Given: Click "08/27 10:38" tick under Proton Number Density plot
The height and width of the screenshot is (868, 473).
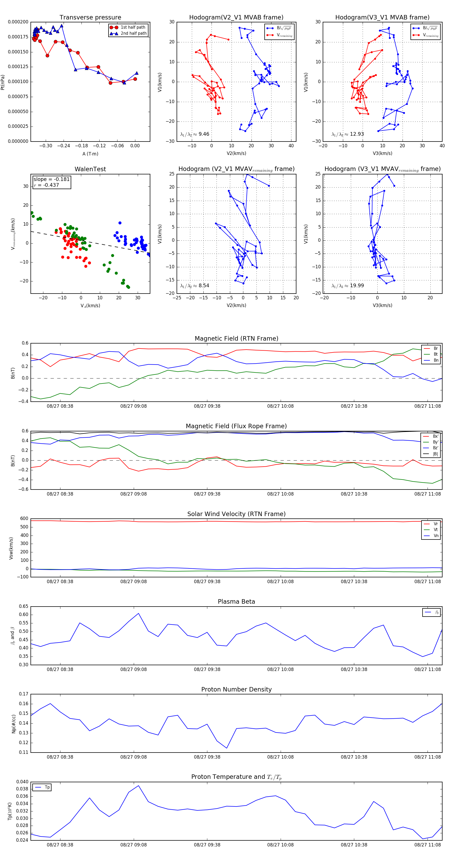Looking at the screenshot, I should pos(354,757).
